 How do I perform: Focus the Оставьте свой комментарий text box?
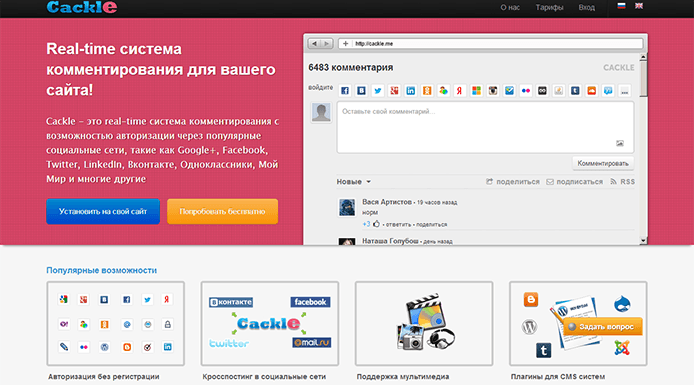click(x=485, y=127)
